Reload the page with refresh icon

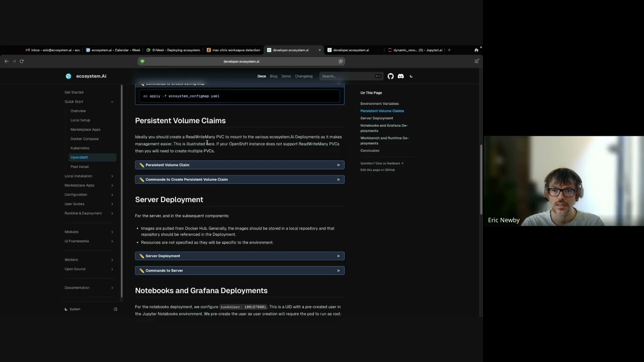22,61
